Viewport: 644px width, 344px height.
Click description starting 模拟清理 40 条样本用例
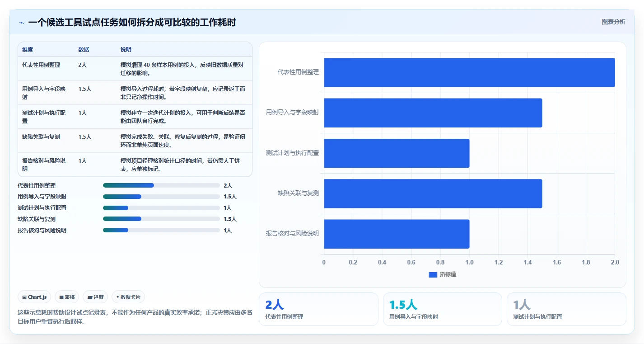tap(182, 69)
